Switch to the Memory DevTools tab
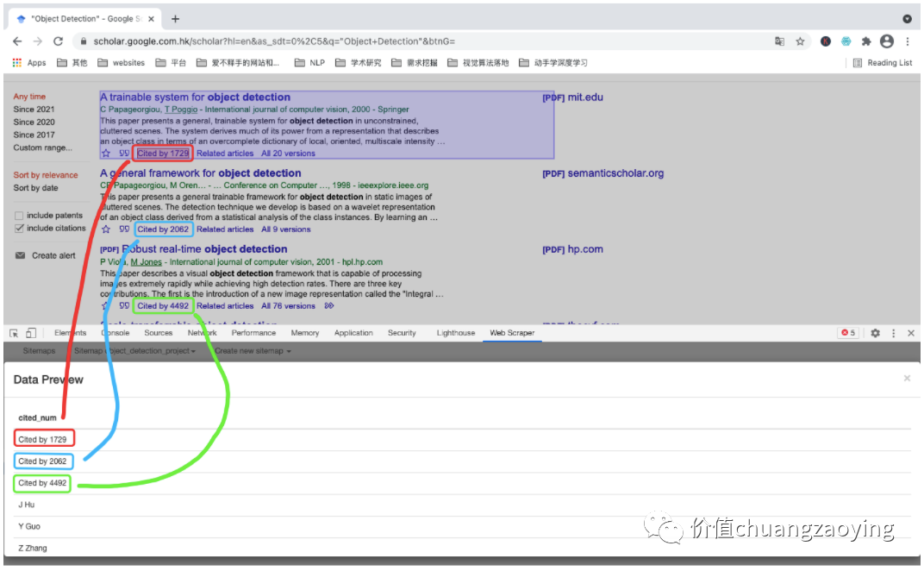Image resolution: width=924 pixels, height=571 pixels. (304, 333)
